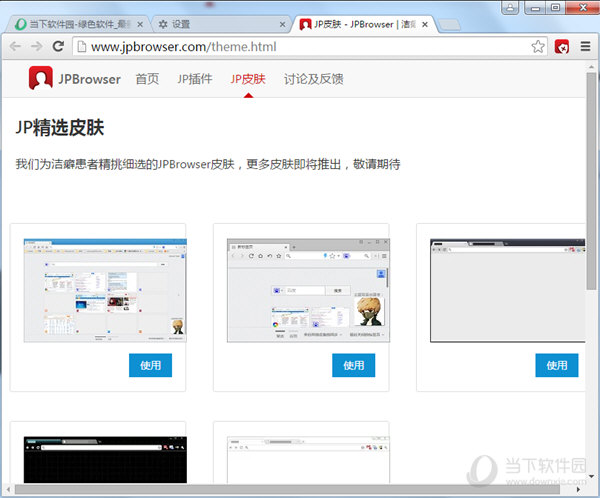
Task: Click the horizontal scrollbar right arrow
Action: coord(578,489)
